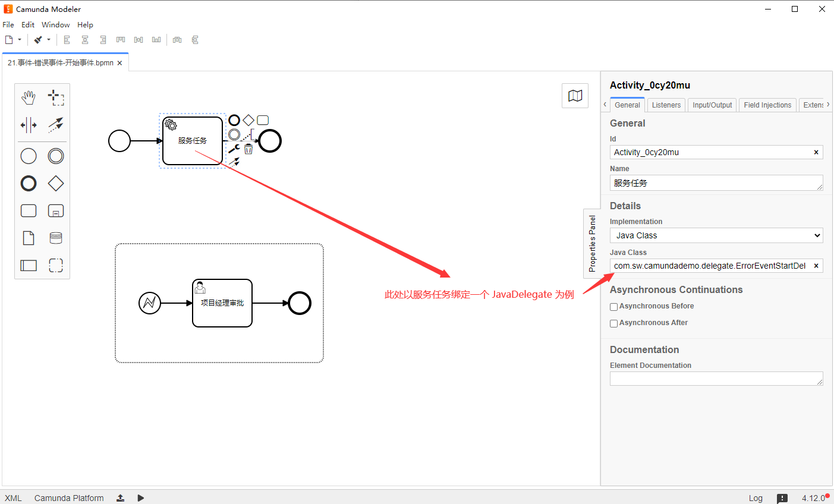Viewport: 834px width, 504px height.
Task: Open the Edit menu
Action: pyautogui.click(x=28, y=24)
